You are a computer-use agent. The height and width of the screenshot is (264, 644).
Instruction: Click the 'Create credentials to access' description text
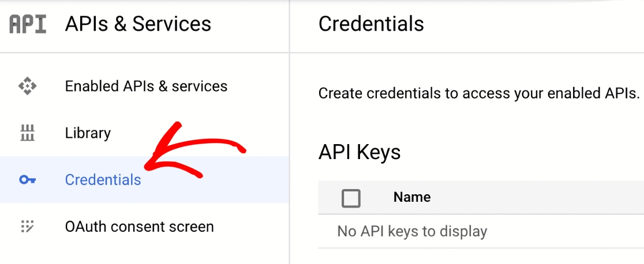[479, 93]
